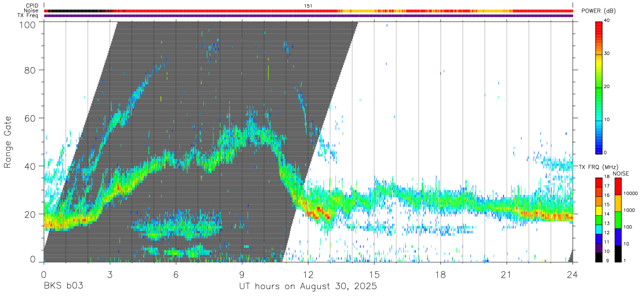Click the range-time power plot area
The height and width of the screenshot is (297, 644).
[308, 141]
